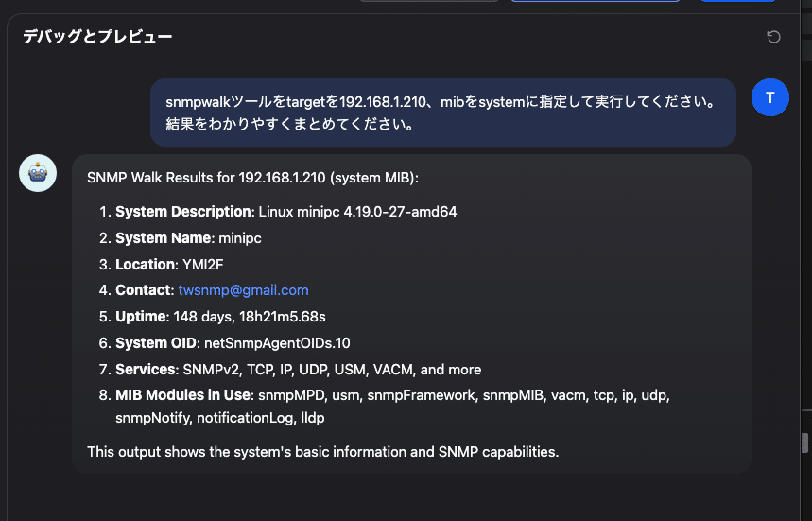Click the restart conversation refresh icon
This screenshot has height=521, width=812.
(773, 37)
